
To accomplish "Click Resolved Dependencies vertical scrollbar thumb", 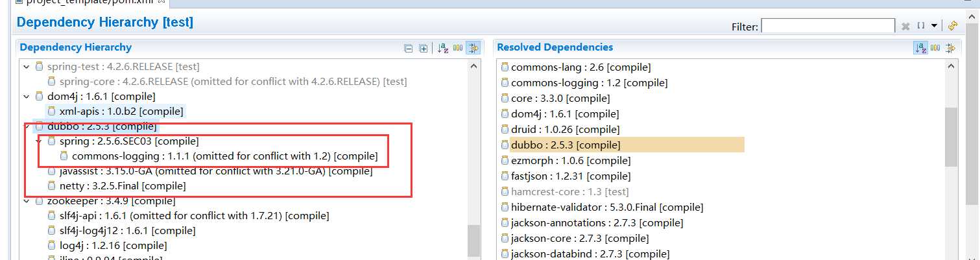I will (x=951, y=137).
